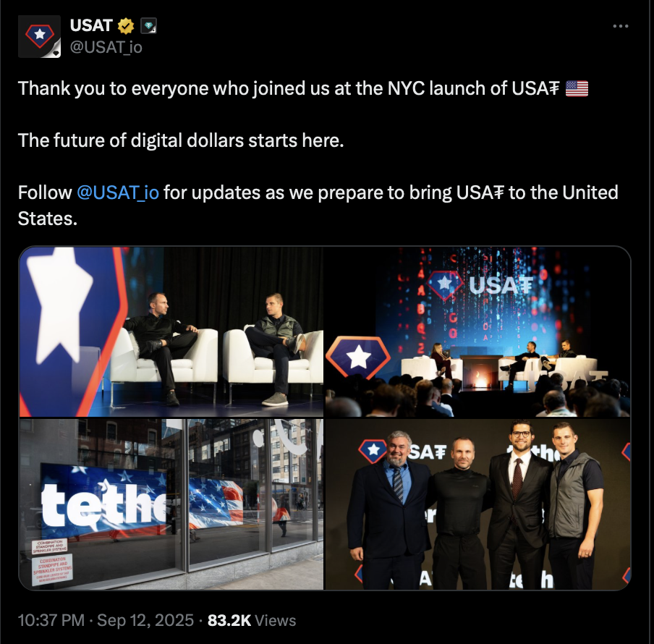
Task: Open group photo of four men
Action: pyautogui.click(x=478, y=504)
